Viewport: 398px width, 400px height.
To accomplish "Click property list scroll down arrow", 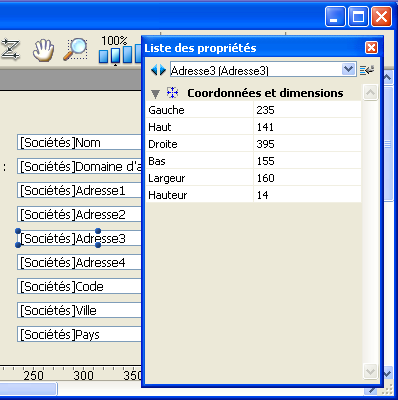I will point(370,371).
